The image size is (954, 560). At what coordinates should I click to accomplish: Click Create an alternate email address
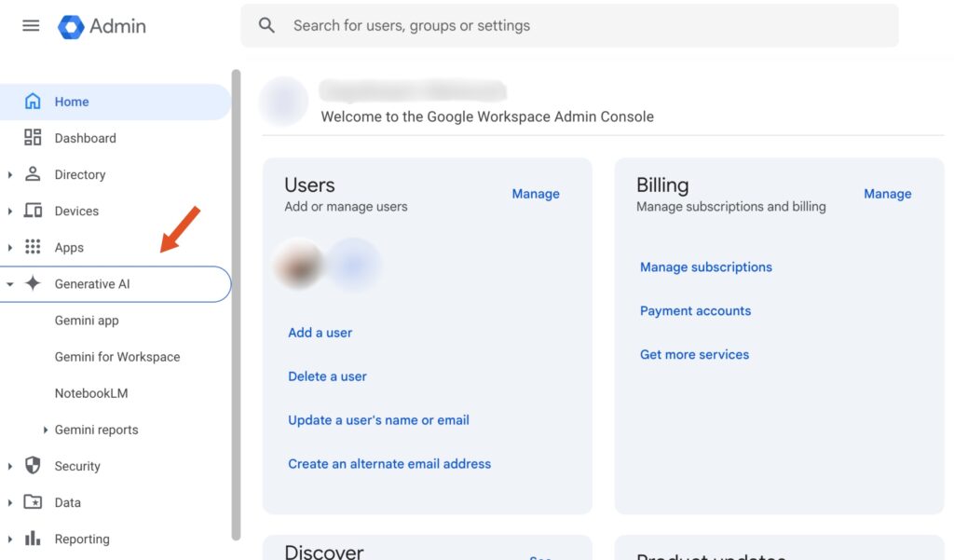[x=389, y=464]
